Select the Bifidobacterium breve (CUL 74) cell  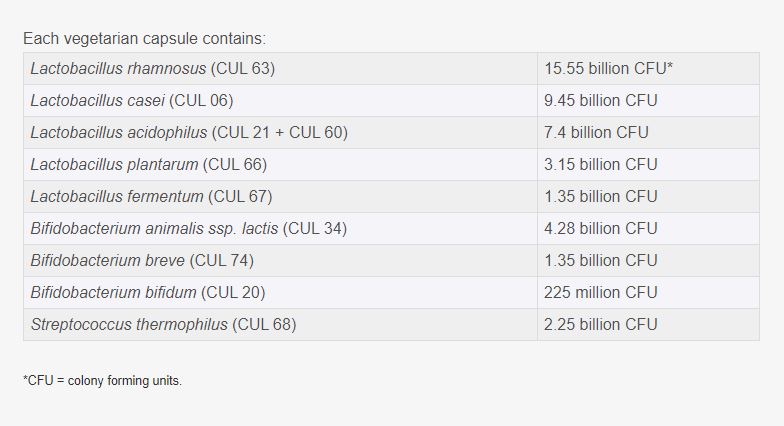tap(142, 261)
